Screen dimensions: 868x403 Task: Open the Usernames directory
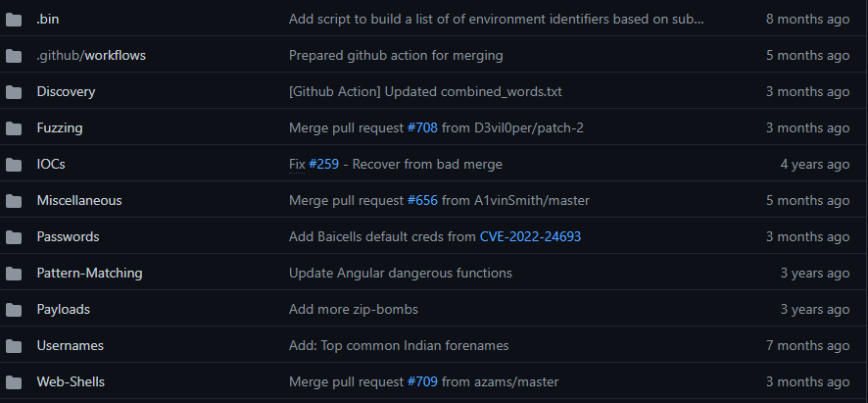tap(70, 345)
